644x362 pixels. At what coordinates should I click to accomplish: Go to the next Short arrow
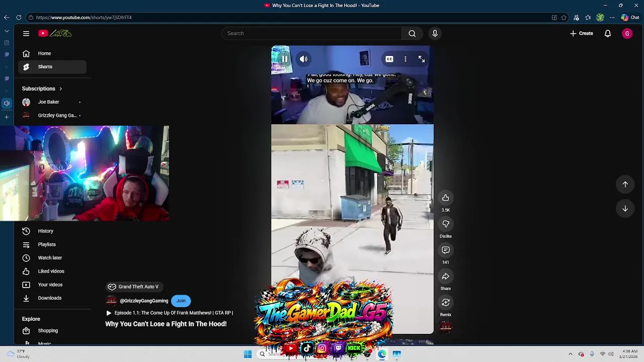[x=625, y=208]
